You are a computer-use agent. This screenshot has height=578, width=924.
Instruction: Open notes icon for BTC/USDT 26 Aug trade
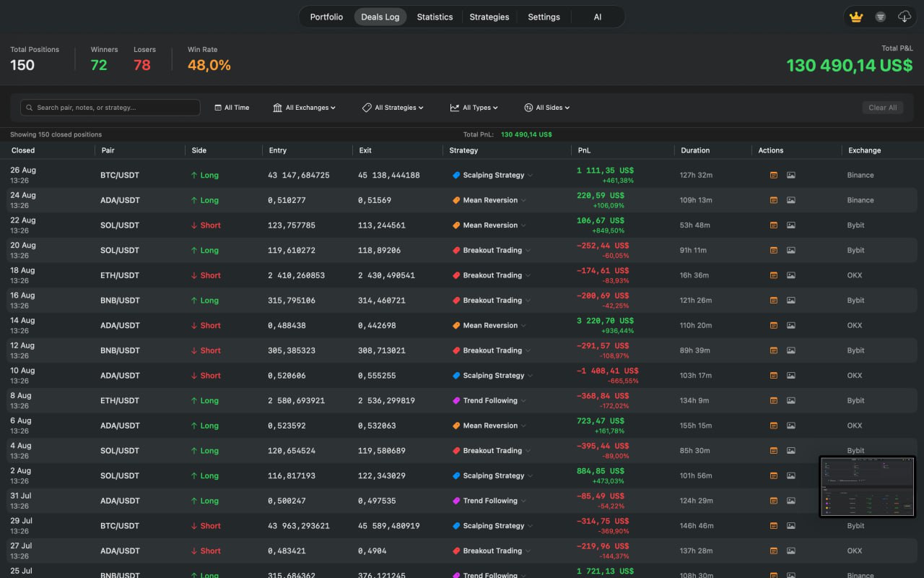tap(774, 175)
